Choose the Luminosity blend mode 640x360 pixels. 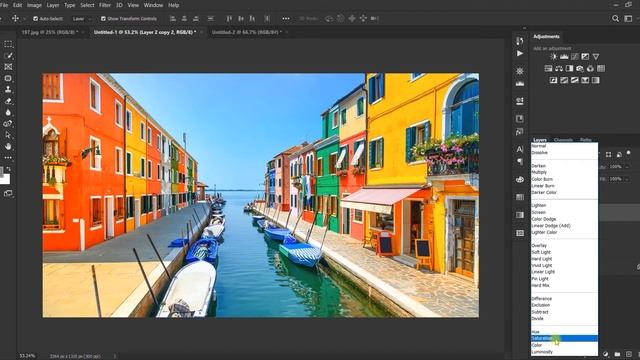564,352
